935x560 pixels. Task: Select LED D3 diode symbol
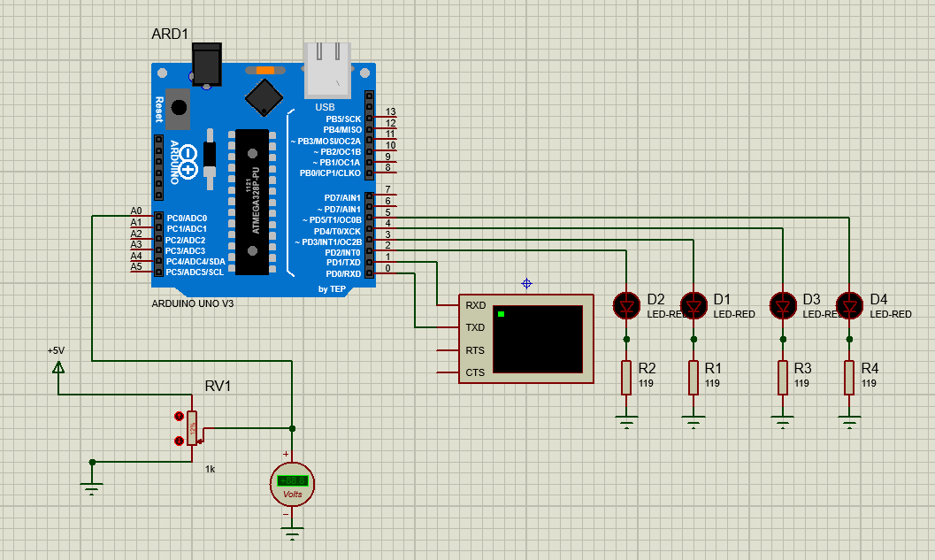coord(783,306)
